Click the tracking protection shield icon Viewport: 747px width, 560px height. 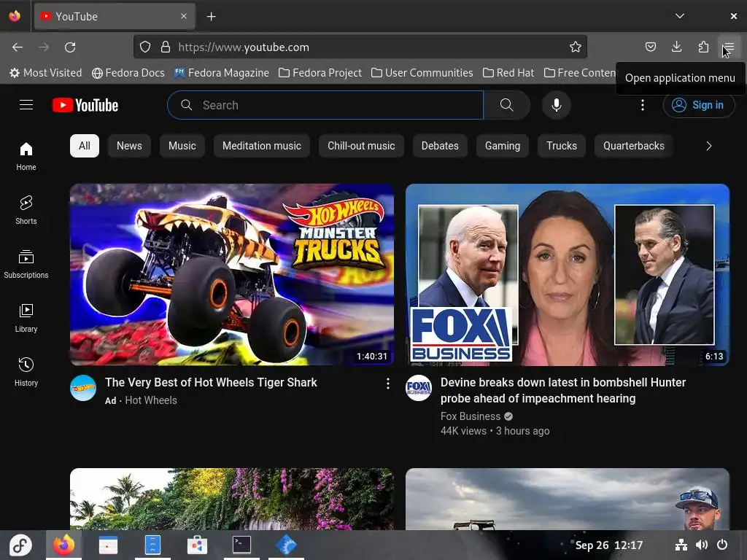[145, 47]
